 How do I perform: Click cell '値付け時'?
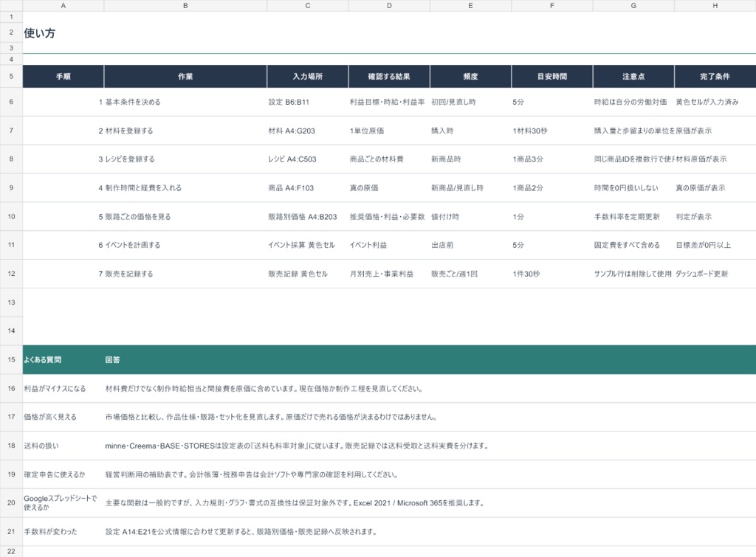[x=470, y=217]
